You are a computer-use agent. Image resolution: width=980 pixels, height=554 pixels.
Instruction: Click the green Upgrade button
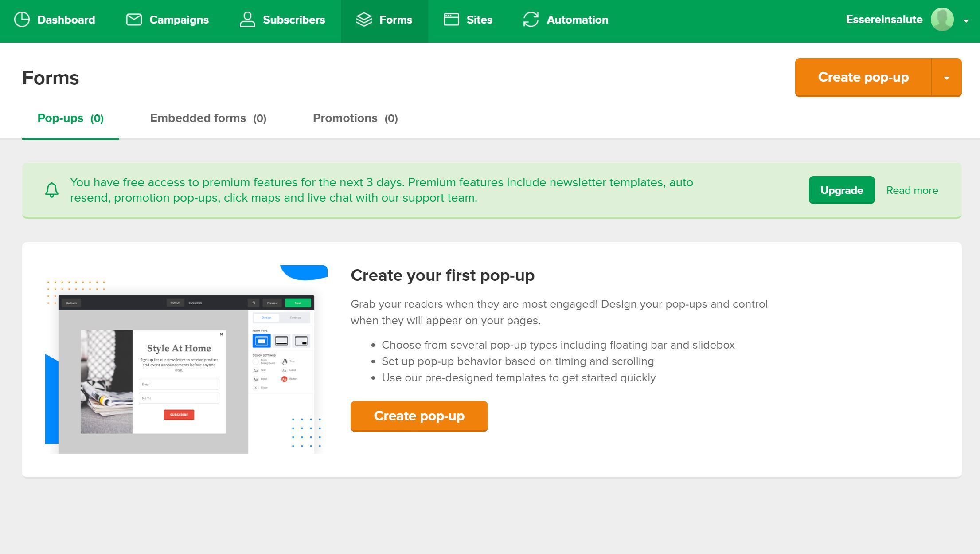[842, 190]
